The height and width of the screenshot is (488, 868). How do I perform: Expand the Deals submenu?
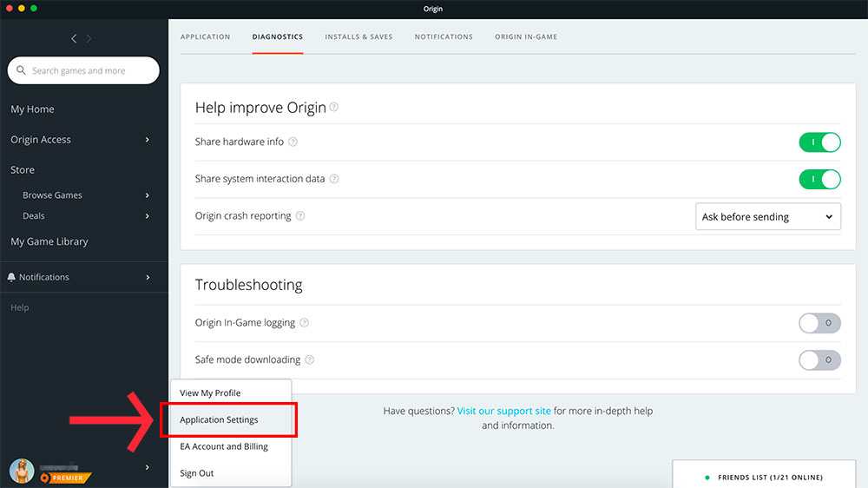tap(148, 216)
